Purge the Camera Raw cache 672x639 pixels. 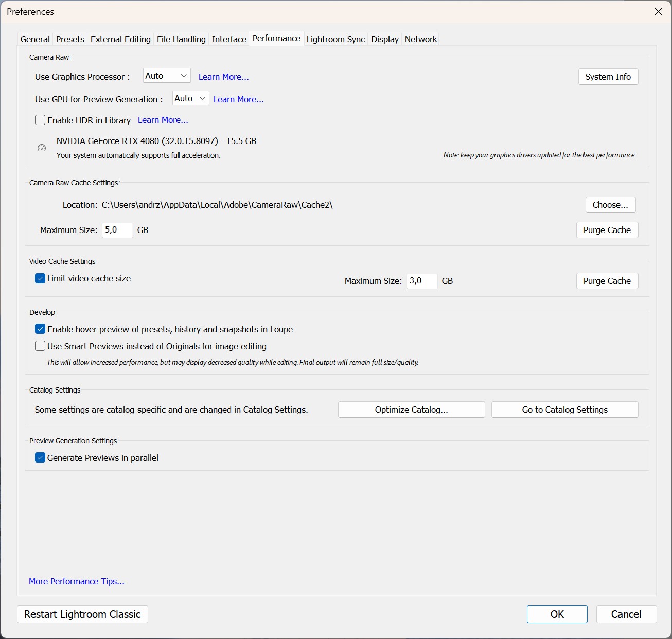pos(607,230)
